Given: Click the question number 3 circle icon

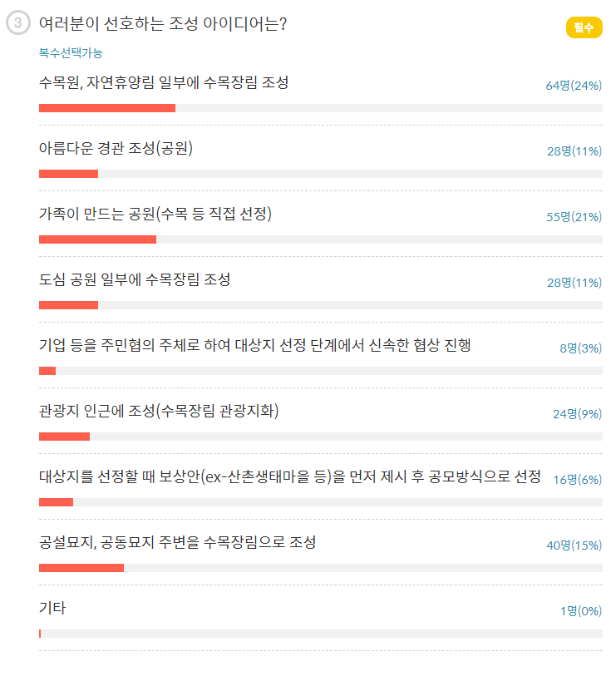Looking at the screenshot, I should [18, 24].
